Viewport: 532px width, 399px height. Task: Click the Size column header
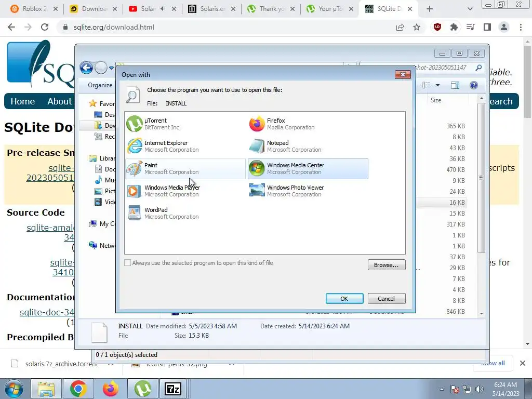[436, 100]
